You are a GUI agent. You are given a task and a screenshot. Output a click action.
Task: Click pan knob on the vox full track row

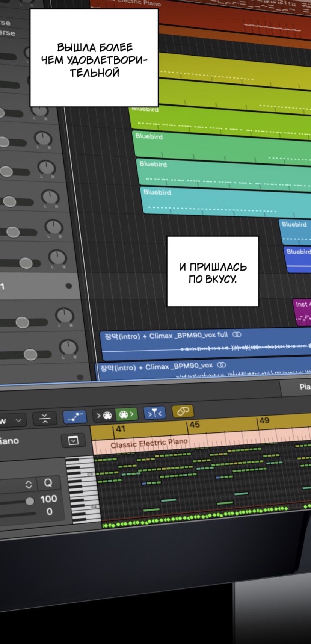tap(69, 347)
